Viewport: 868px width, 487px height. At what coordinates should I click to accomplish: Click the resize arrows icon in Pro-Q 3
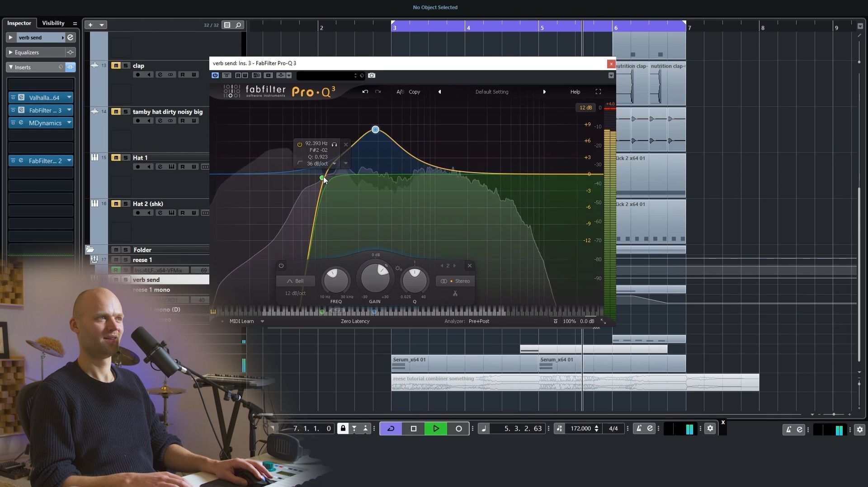(x=603, y=321)
